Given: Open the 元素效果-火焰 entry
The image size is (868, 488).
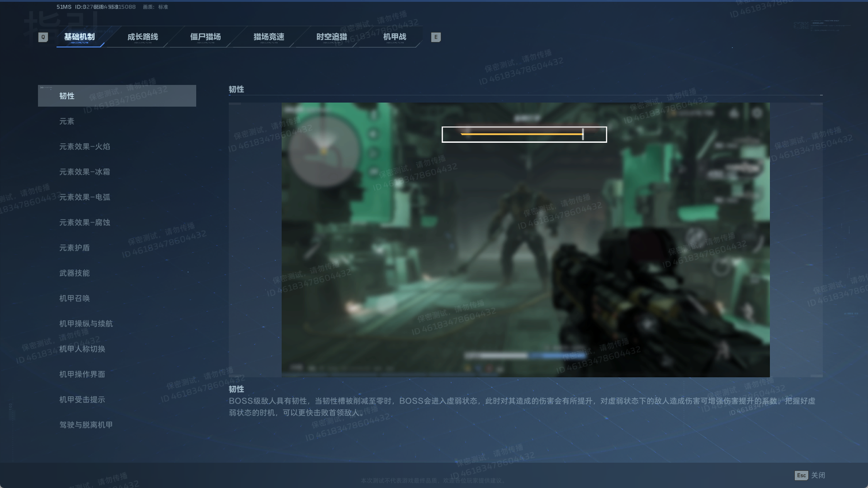Looking at the screenshot, I should [85, 146].
